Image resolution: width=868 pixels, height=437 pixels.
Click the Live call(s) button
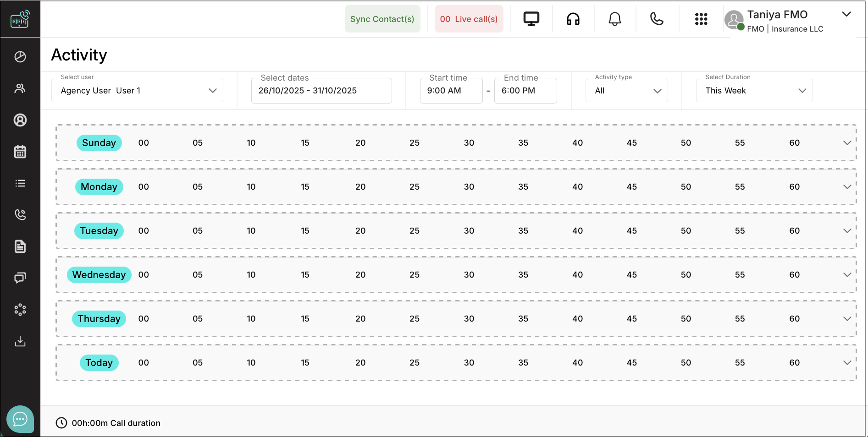tap(469, 19)
